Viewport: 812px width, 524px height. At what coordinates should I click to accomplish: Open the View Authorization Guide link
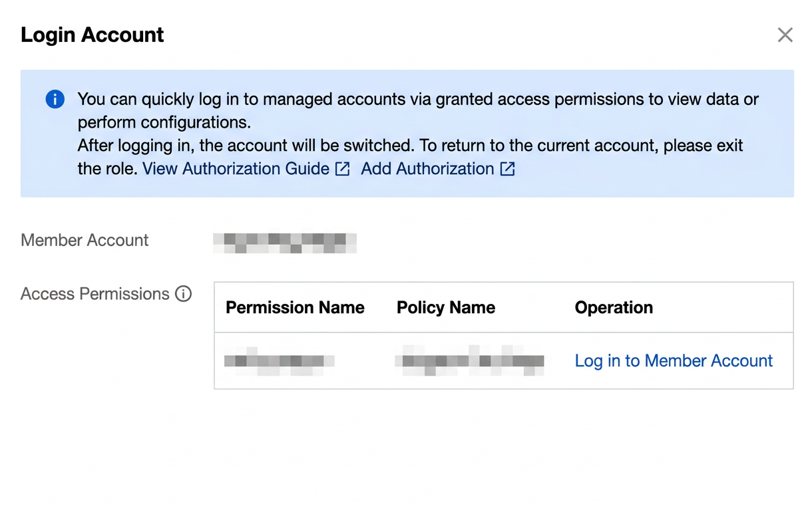[236, 169]
